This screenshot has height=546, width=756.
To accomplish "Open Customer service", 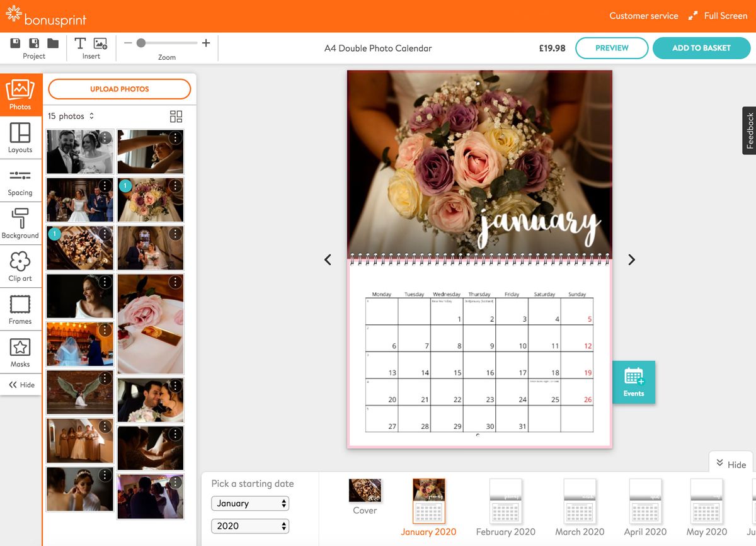I will pyautogui.click(x=643, y=15).
